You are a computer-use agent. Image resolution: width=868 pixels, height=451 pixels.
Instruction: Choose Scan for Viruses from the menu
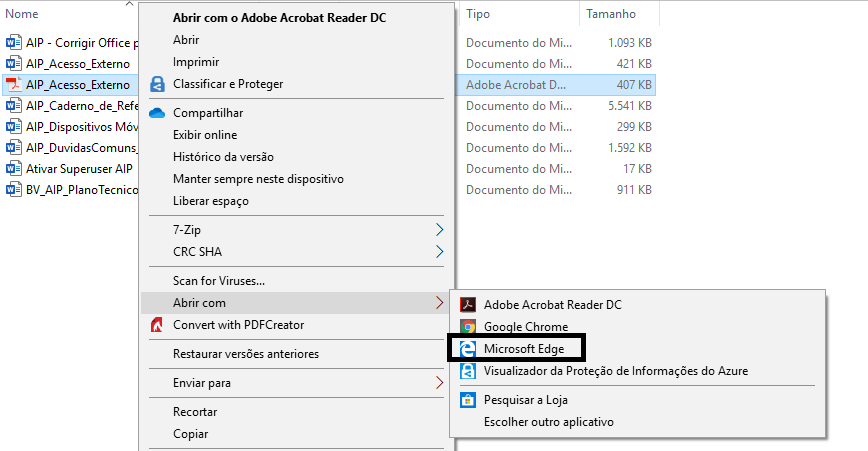click(219, 281)
